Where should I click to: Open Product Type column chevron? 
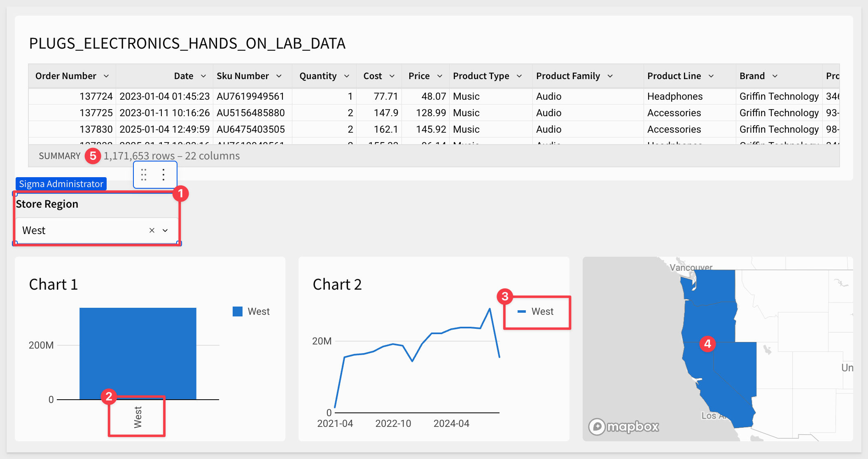[519, 76]
